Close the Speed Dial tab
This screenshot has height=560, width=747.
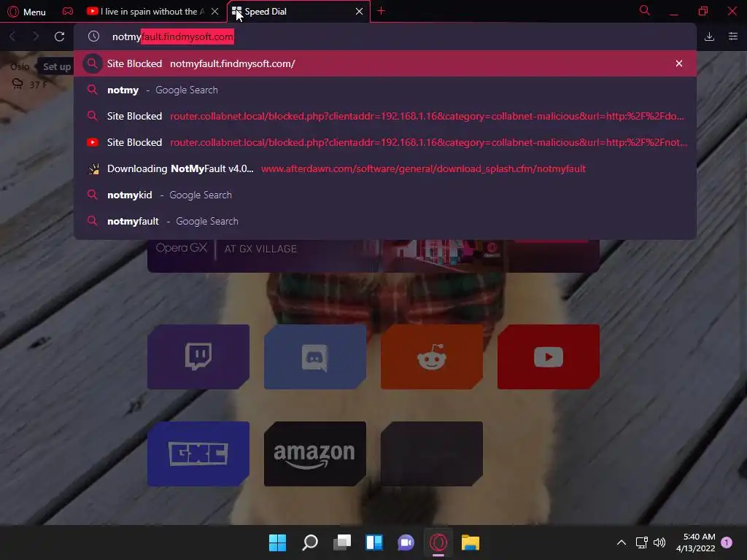(359, 12)
